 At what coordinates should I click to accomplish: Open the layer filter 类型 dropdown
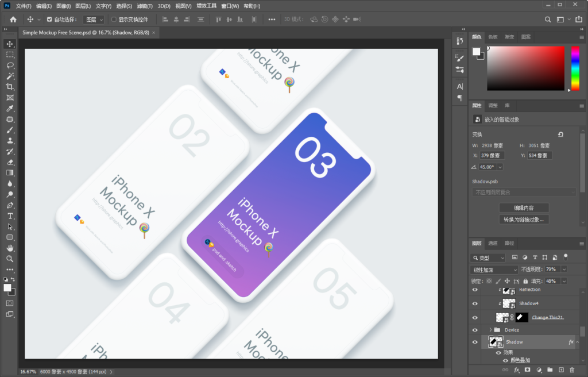click(x=488, y=257)
